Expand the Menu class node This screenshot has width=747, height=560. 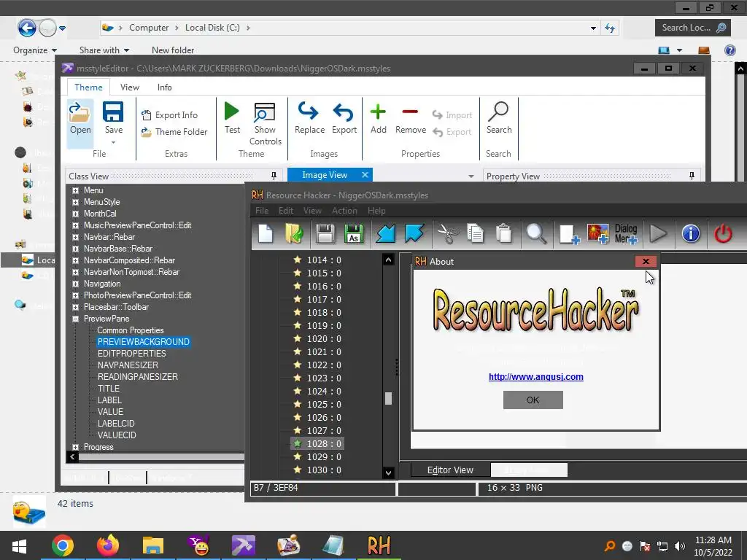point(75,190)
